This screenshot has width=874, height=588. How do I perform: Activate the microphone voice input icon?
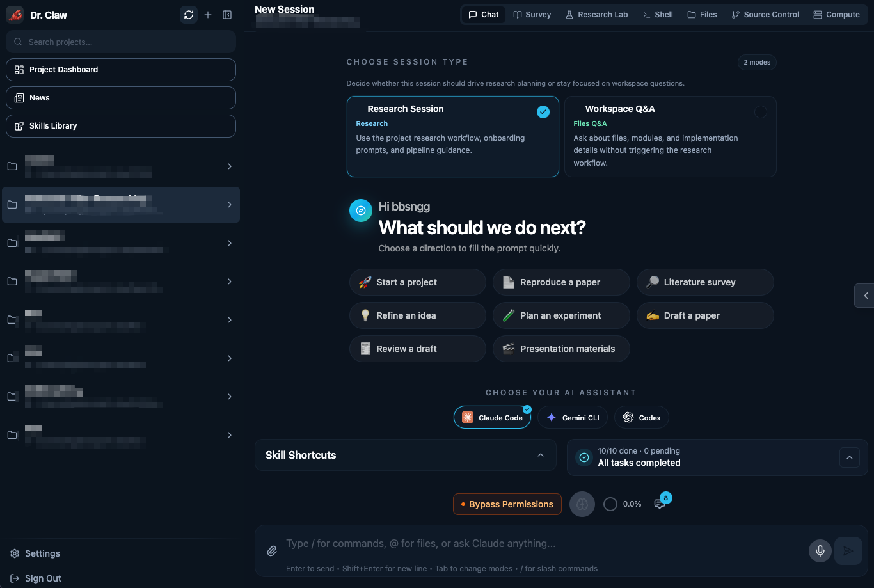820,550
